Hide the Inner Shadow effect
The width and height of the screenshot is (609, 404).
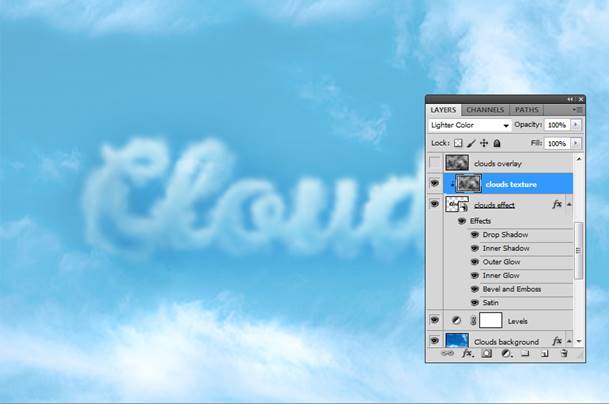click(x=475, y=248)
